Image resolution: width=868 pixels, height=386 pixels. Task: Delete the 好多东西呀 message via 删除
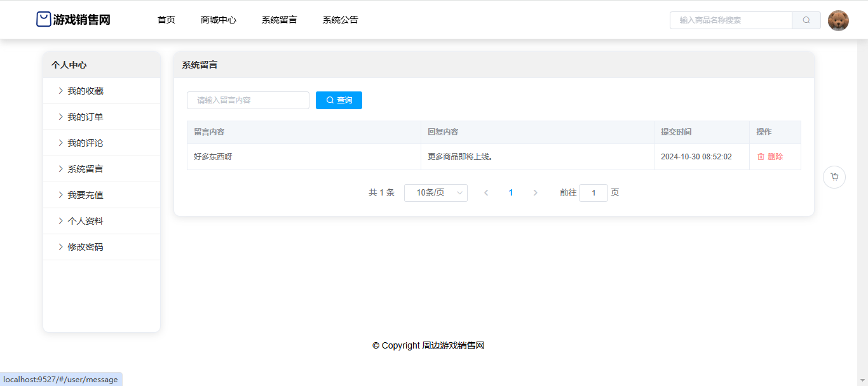775,157
